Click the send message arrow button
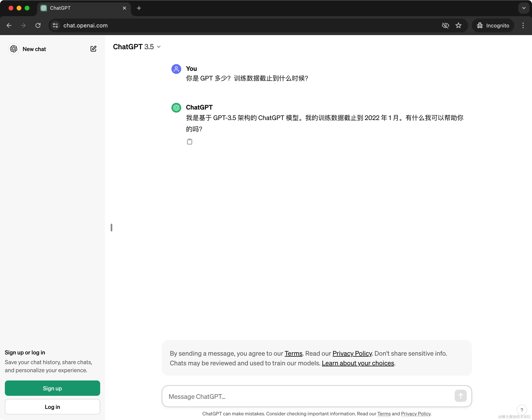The image size is (532, 420). (x=460, y=396)
